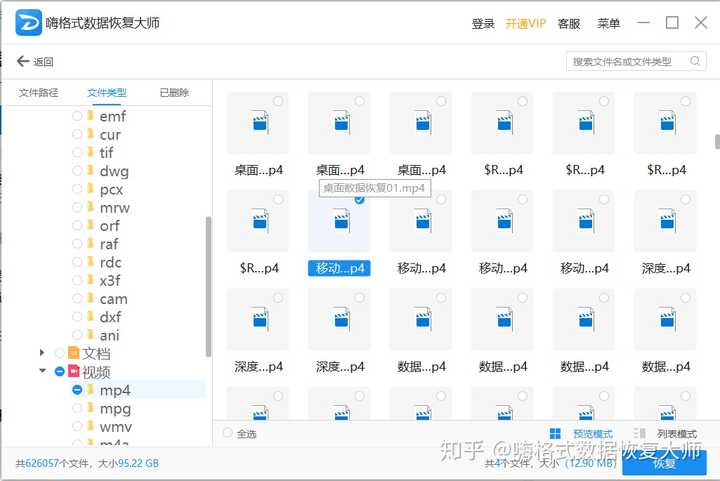Open the 开通VIP link
The image size is (720, 481).
point(525,23)
